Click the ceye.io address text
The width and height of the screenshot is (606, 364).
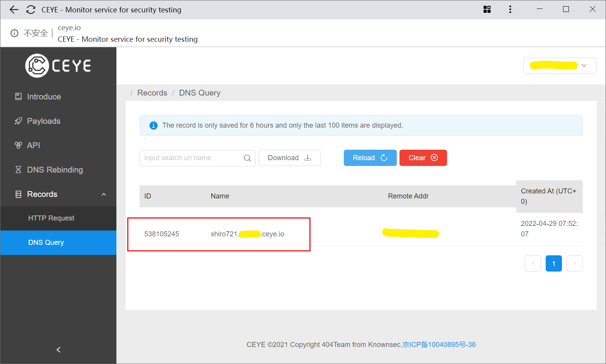69,28
